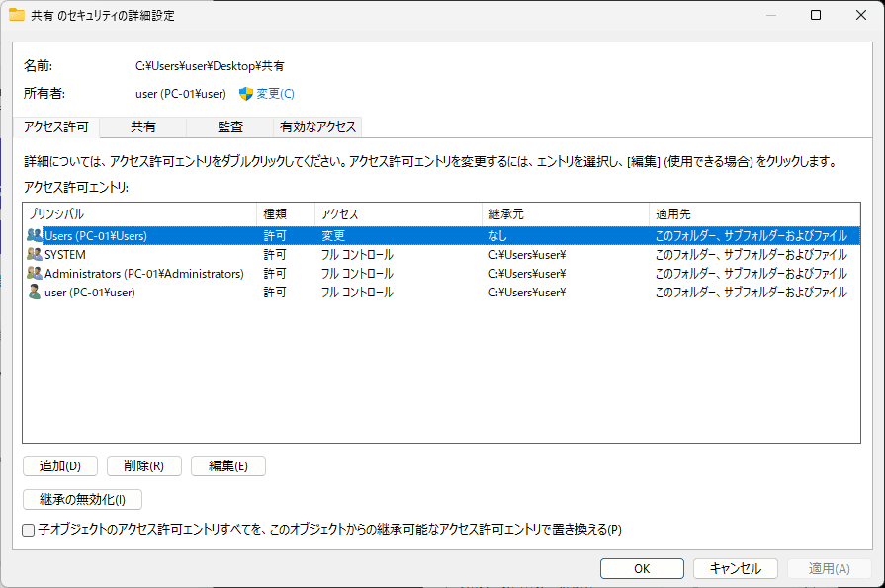The width and height of the screenshot is (885, 588).
Task: Click the shield icon next to 変更(C)
Action: [246, 94]
